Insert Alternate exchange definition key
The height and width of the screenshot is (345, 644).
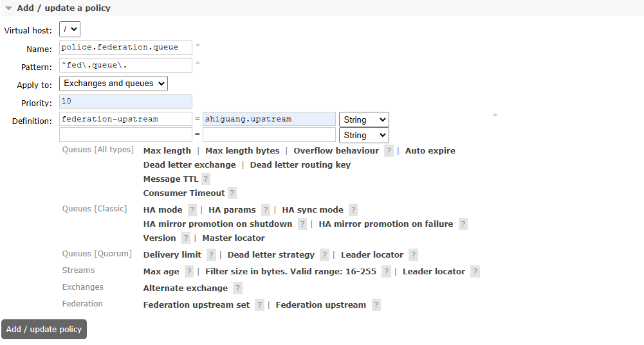(x=185, y=288)
